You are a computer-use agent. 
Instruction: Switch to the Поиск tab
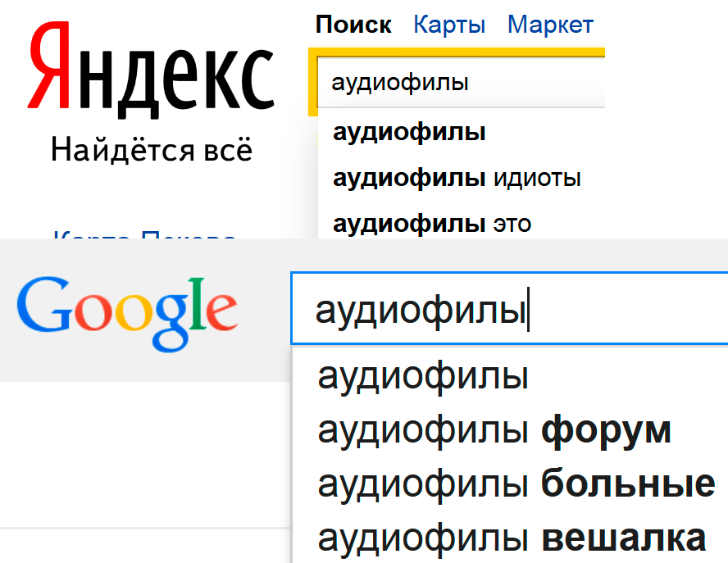click(353, 25)
